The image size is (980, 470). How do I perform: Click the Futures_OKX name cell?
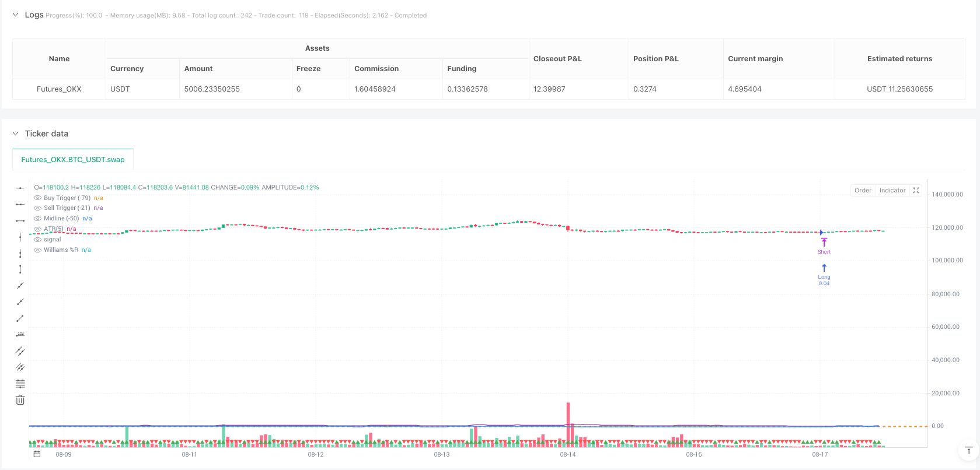(59, 89)
